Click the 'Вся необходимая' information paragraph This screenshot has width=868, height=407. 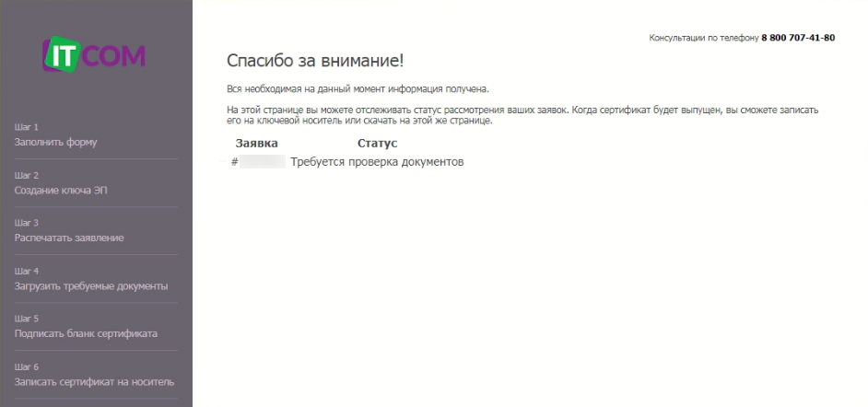click(358, 89)
